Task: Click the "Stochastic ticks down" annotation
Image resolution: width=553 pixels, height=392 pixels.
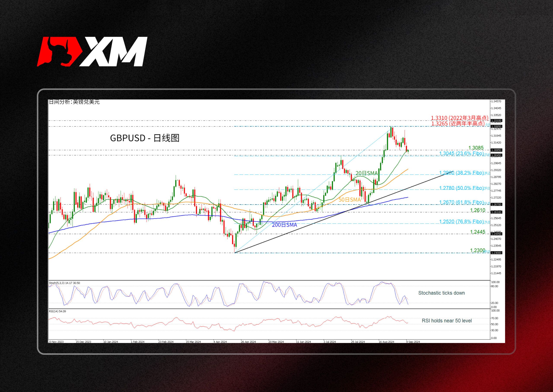Action: [441, 293]
